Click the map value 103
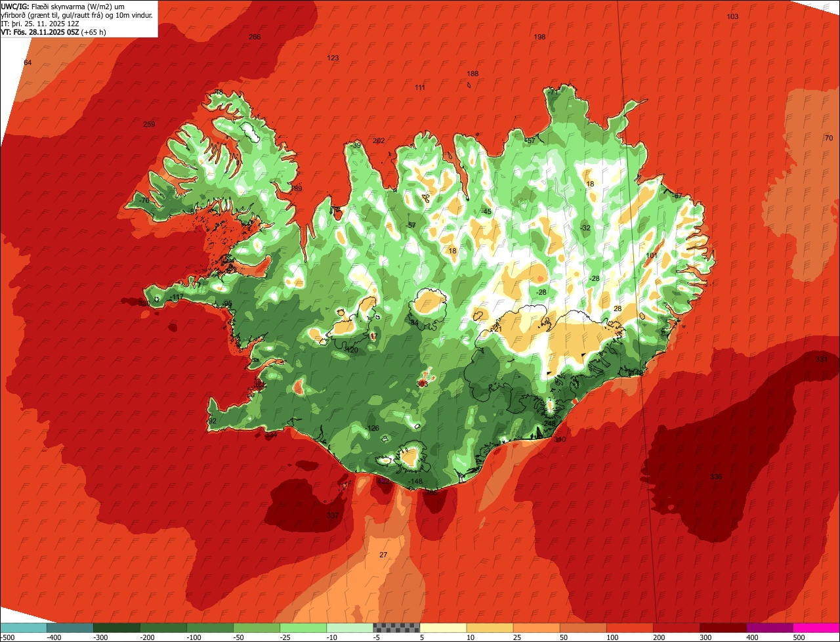The width and height of the screenshot is (840, 642). (x=733, y=16)
